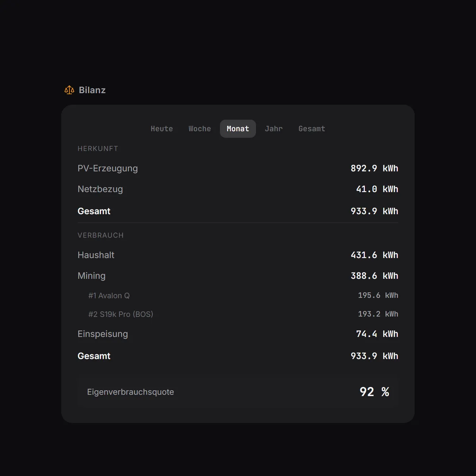The width and height of the screenshot is (476, 476).
Task: Click the Bilanz scales icon
Action: click(x=69, y=90)
